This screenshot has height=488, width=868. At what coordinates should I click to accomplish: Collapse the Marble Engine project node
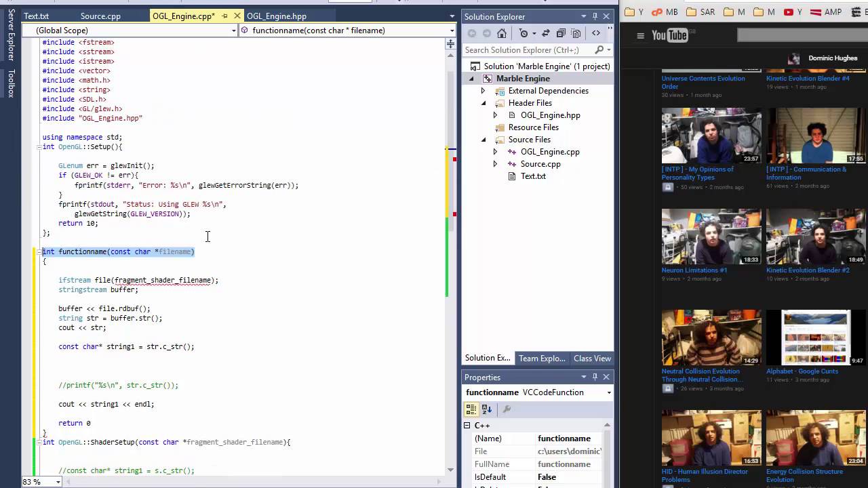[x=472, y=79]
